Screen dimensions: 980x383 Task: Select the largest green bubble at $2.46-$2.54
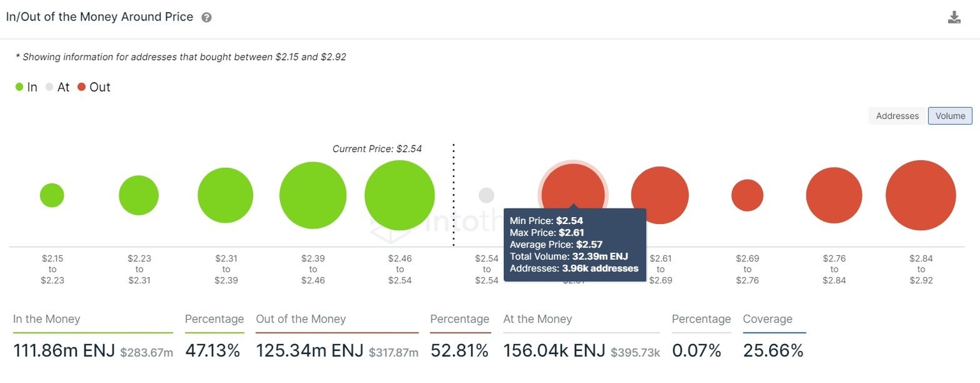399,195
